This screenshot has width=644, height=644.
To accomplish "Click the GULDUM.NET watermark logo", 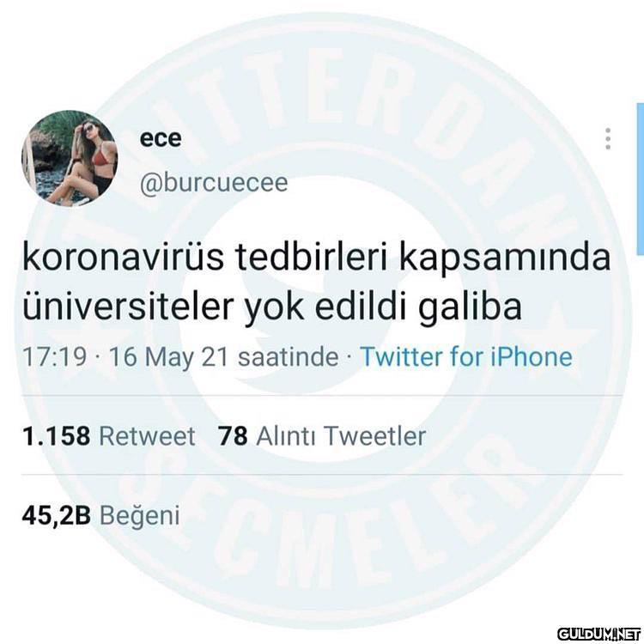I will point(598,633).
